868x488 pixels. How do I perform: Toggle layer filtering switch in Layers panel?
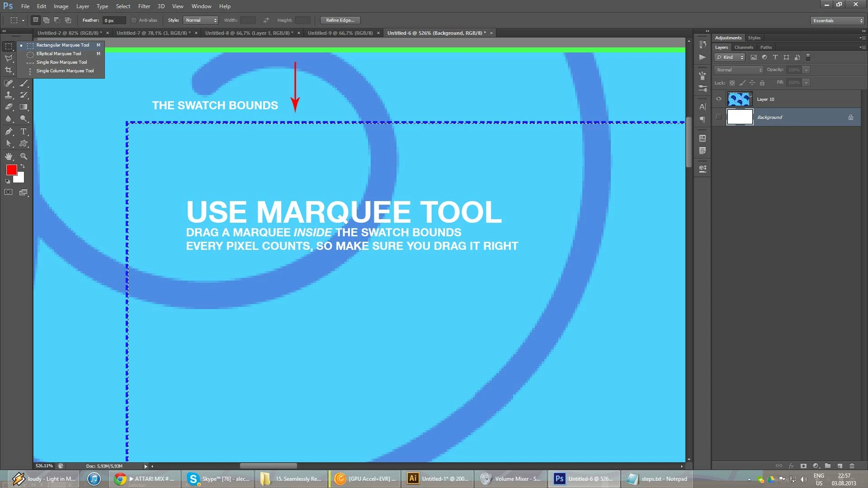pos(808,57)
